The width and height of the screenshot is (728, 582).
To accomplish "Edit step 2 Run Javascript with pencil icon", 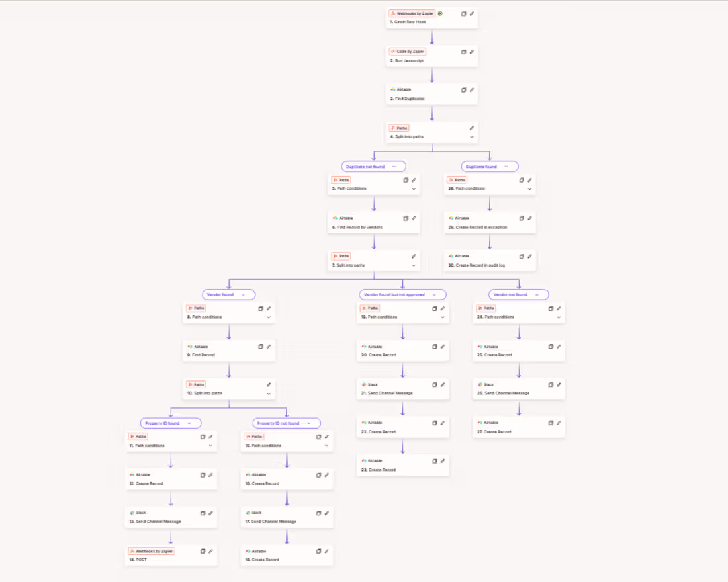I will [x=472, y=52].
